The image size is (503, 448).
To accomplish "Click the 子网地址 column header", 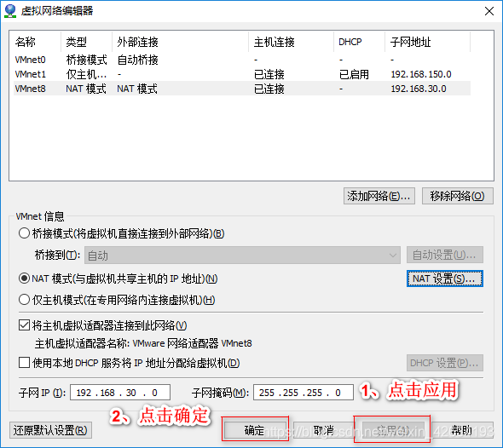I will [x=428, y=42].
